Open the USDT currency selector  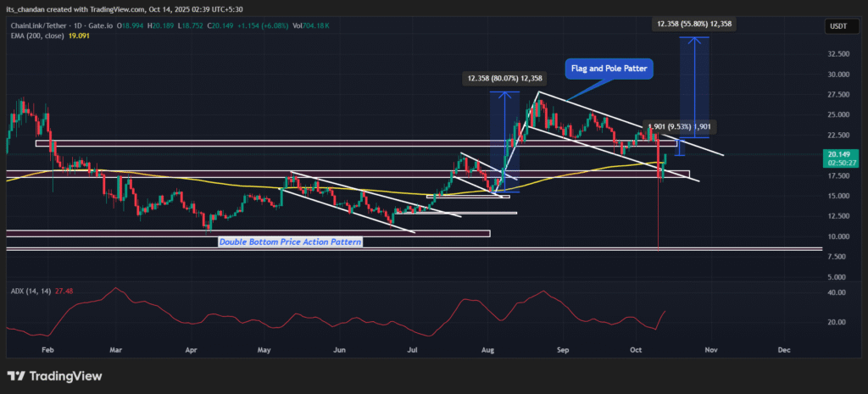coord(837,28)
